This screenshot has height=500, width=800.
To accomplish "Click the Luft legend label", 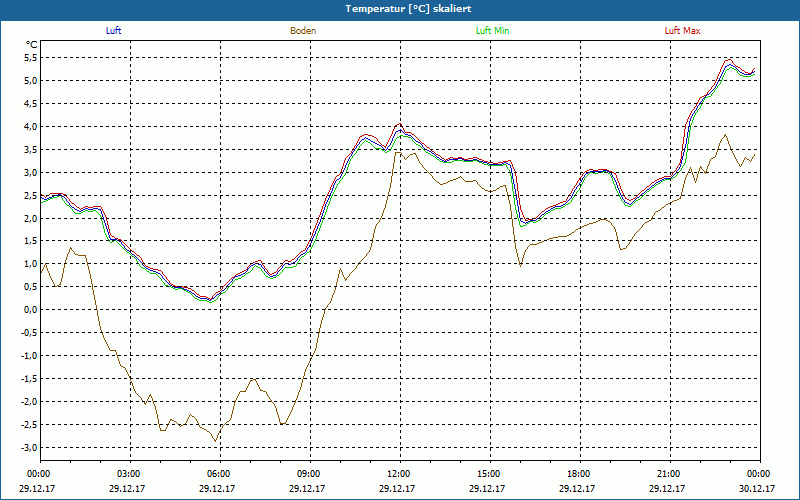I will (113, 31).
